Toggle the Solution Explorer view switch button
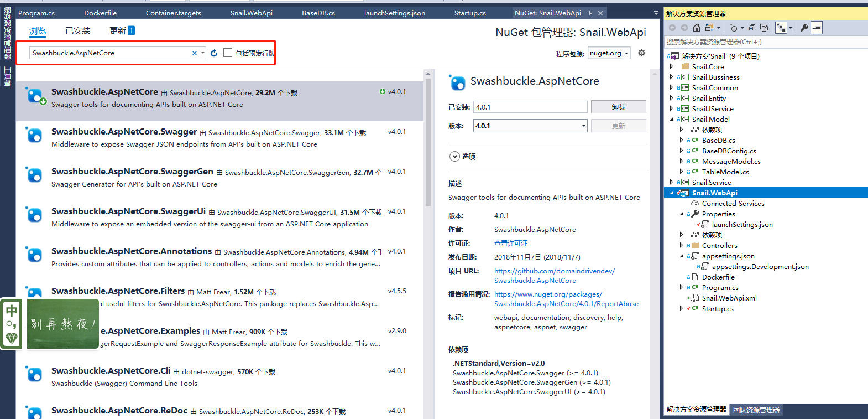Screen dimensions: 868x419 coord(781,28)
